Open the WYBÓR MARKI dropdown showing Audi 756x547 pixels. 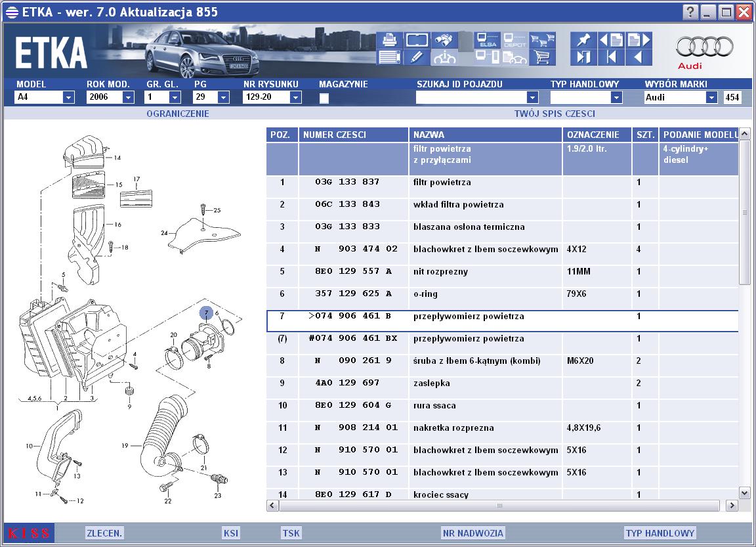tap(711, 97)
